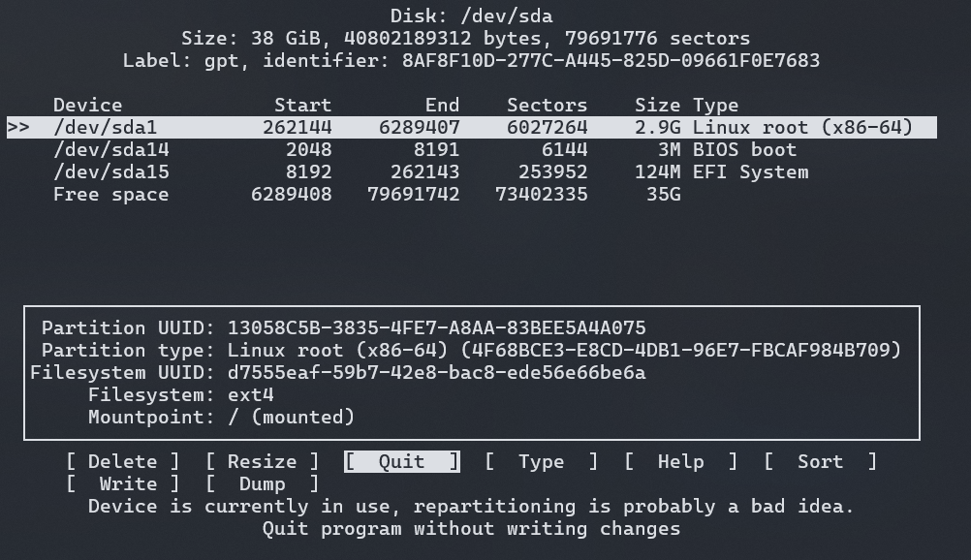Click the Device column header
The width and height of the screenshot is (971, 560).
pos(87,105)
